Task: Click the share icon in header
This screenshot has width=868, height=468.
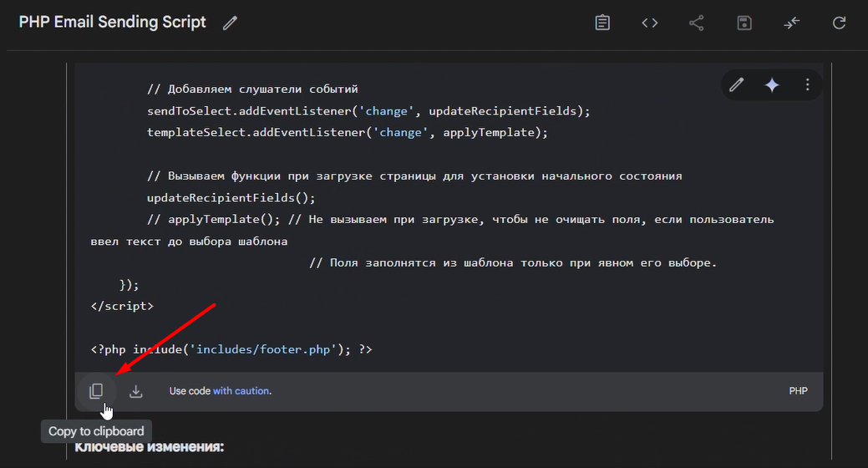Action: coord(697,23)
